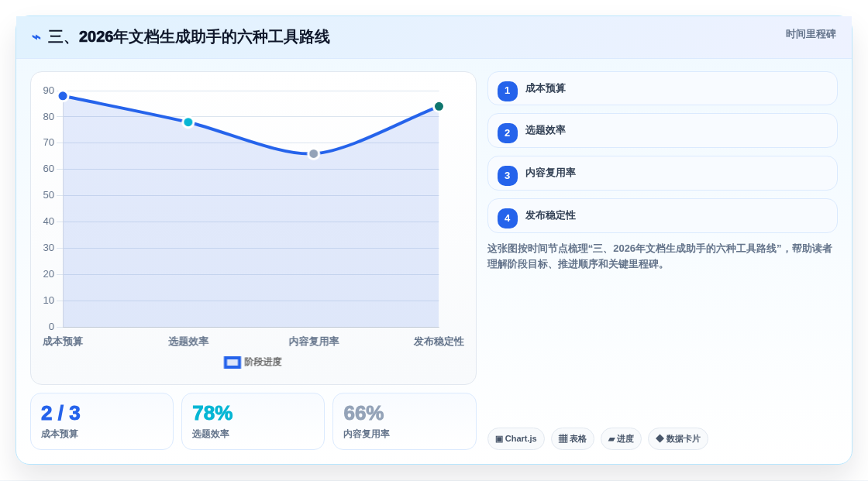Click the description paragraph starting 这张图按时间节点
The height and width of the screenshot is (481, 868).
pos(660,256)
